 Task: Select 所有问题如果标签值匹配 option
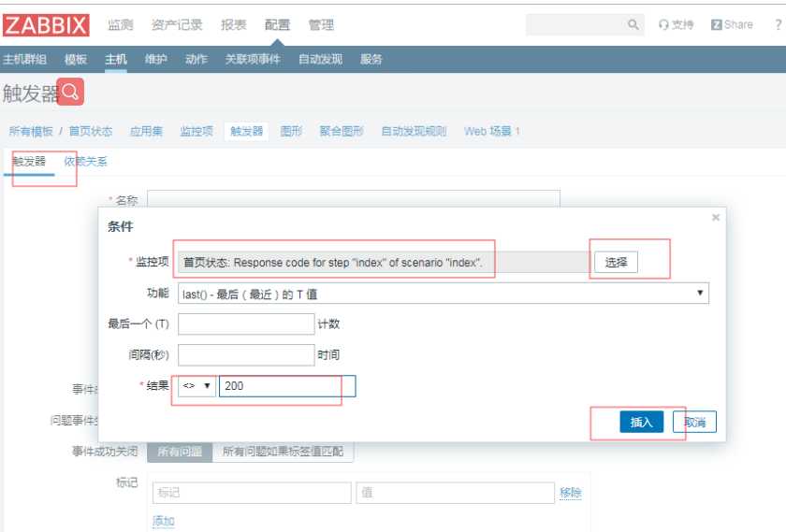[x=283, y=452]
